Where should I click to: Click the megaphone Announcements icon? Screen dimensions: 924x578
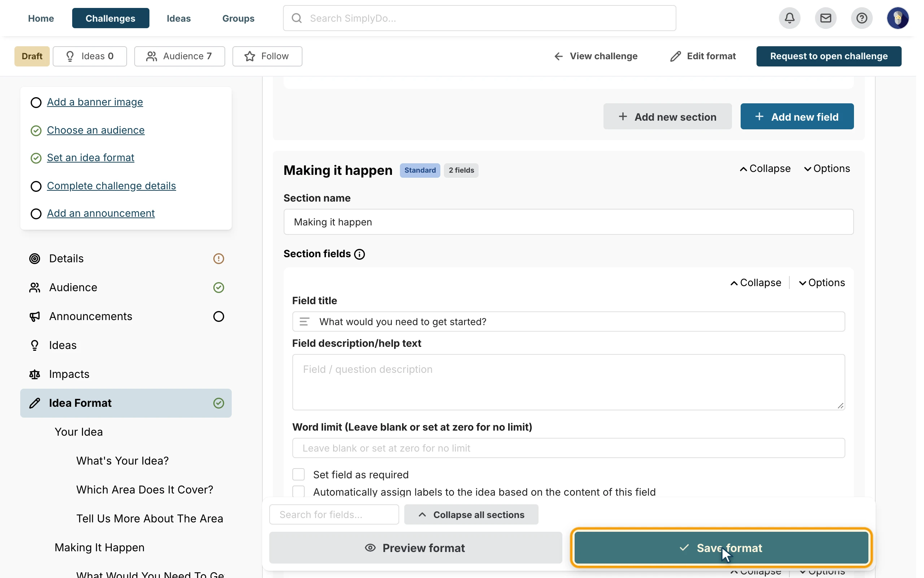pyautogui.click(x=35, y=316)
